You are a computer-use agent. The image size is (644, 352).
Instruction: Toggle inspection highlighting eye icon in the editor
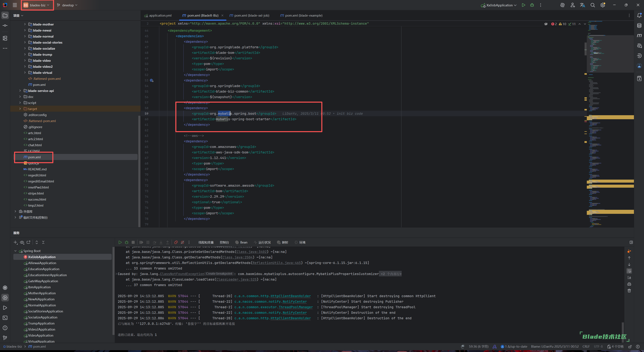click(x=546, y=24)
